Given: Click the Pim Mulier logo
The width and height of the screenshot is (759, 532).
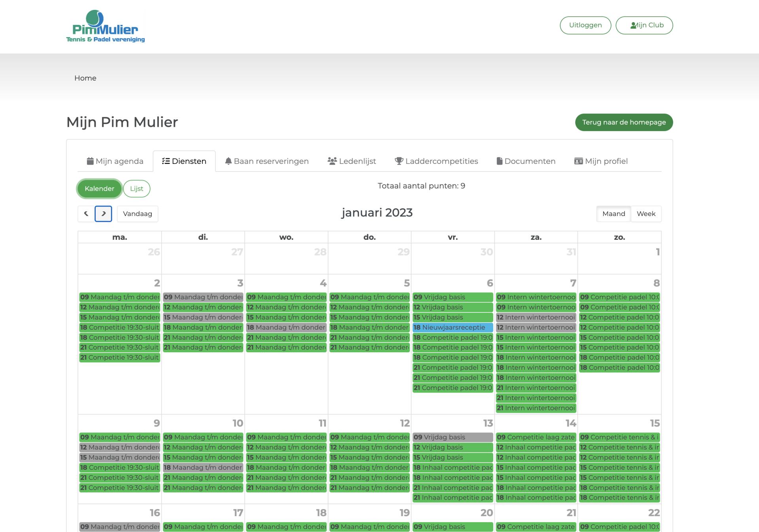Looking at the screenshot, I should pyautogui.click(x=106, y=26).
